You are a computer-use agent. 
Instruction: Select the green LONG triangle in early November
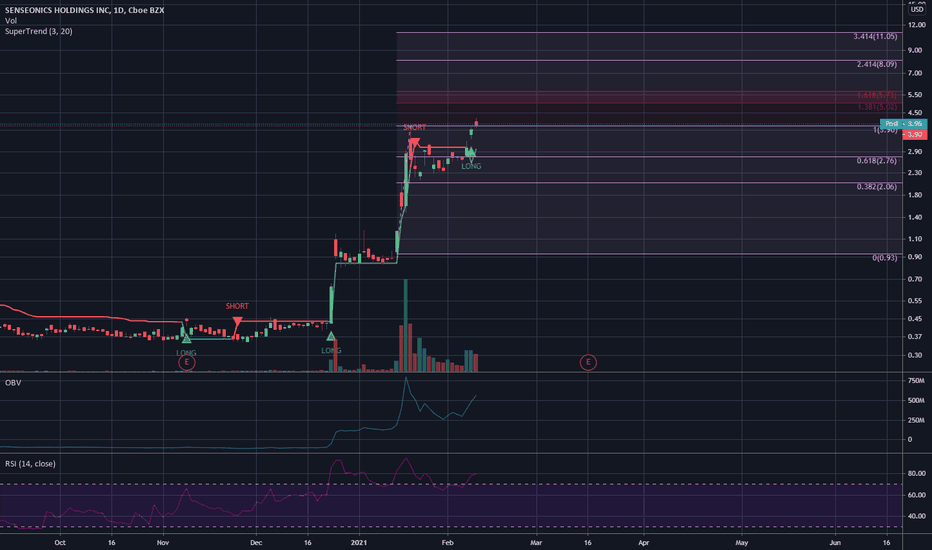point(187,338)
